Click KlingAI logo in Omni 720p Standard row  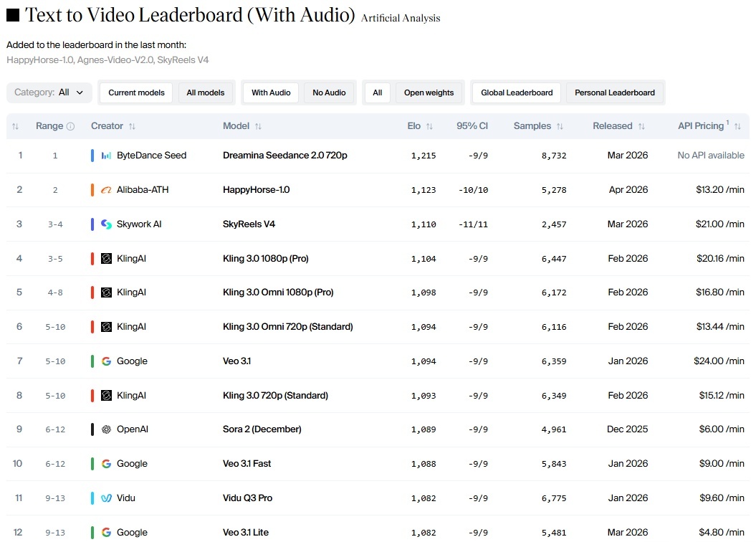coord(106,326)
